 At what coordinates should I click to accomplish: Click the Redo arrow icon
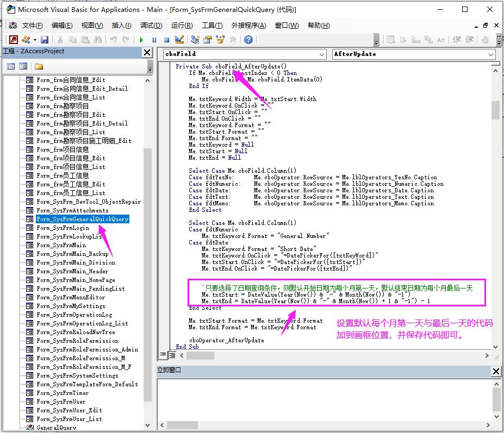[x=126, y=40]
